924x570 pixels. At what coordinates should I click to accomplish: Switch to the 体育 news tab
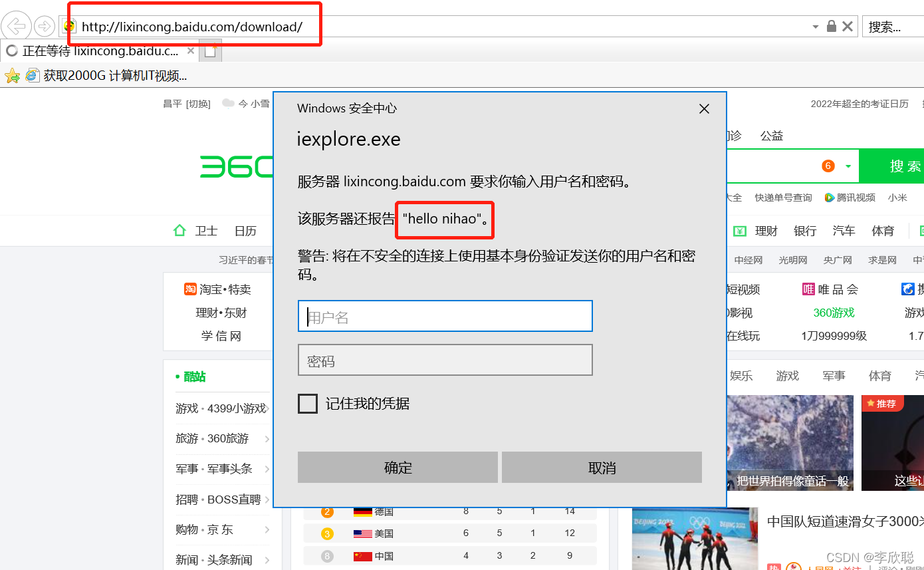pos(880,376)
